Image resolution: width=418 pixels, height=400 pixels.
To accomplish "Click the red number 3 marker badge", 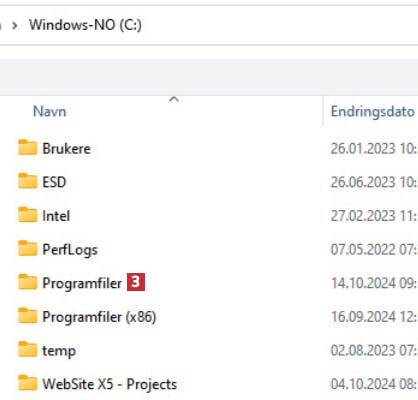I will 136,282.
